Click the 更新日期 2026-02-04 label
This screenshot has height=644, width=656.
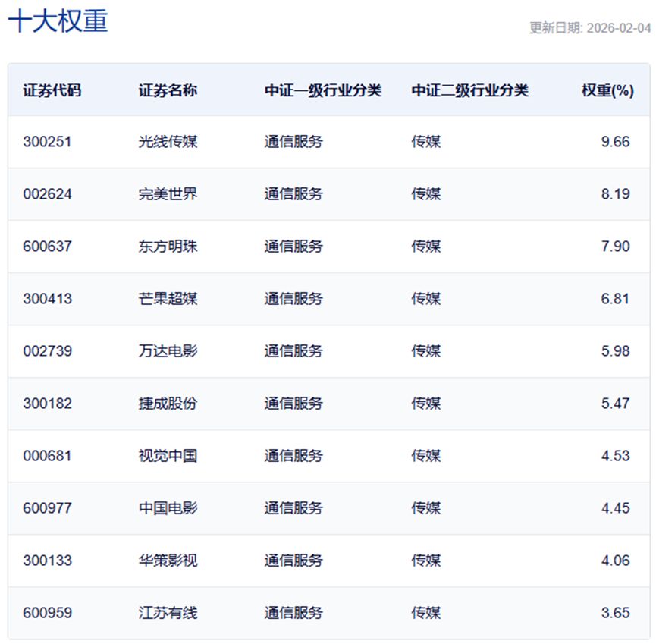pyautogui.click(x=589, y=28)
